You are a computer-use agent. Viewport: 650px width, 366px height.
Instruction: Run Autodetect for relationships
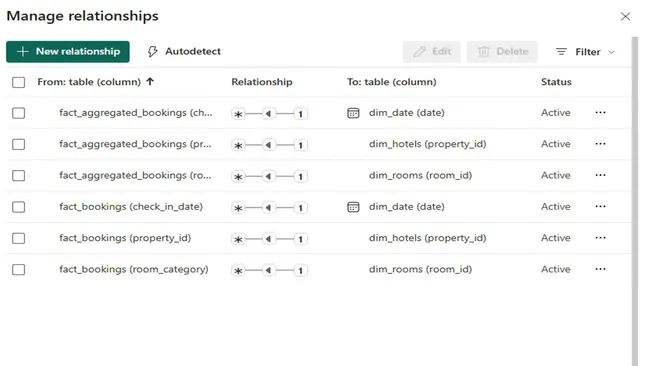(x=184, y=52)
